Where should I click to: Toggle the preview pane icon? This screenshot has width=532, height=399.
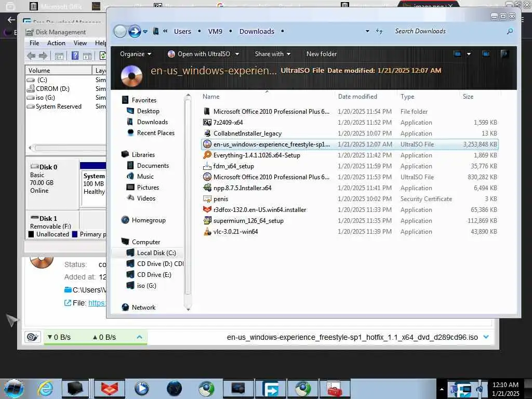coord(486,54)
